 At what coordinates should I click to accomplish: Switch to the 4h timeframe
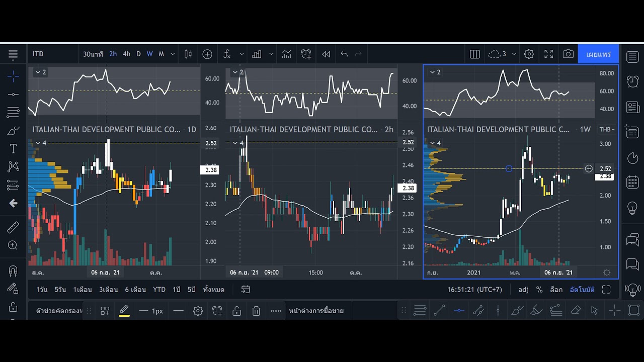click(x=126, y=54)
